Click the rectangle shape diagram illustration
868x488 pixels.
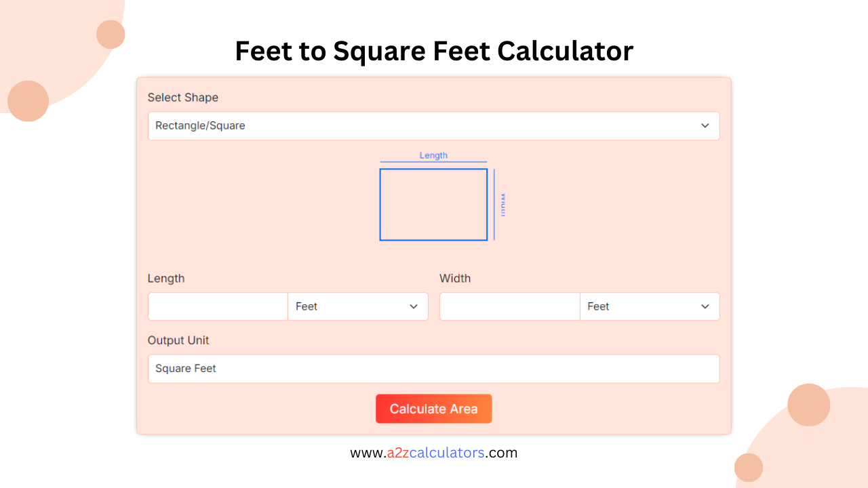pyautogui.click(x=433, y=205)
